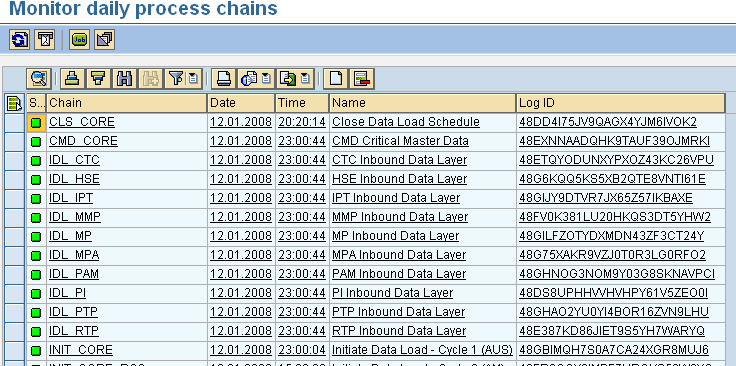
Task: Click the Chain column header
Action: tap(127, 103)
